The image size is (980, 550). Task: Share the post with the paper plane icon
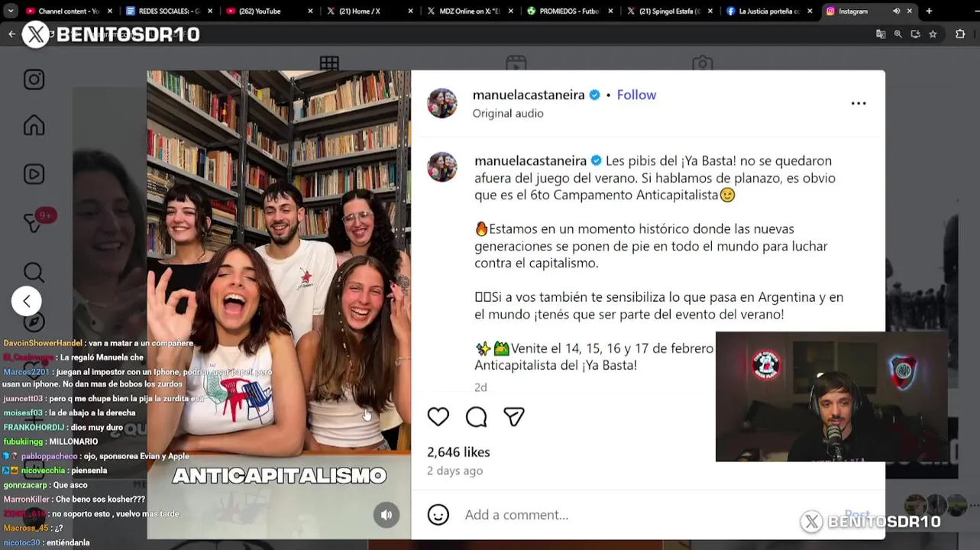pyautogui.click(x=513, y=416)
